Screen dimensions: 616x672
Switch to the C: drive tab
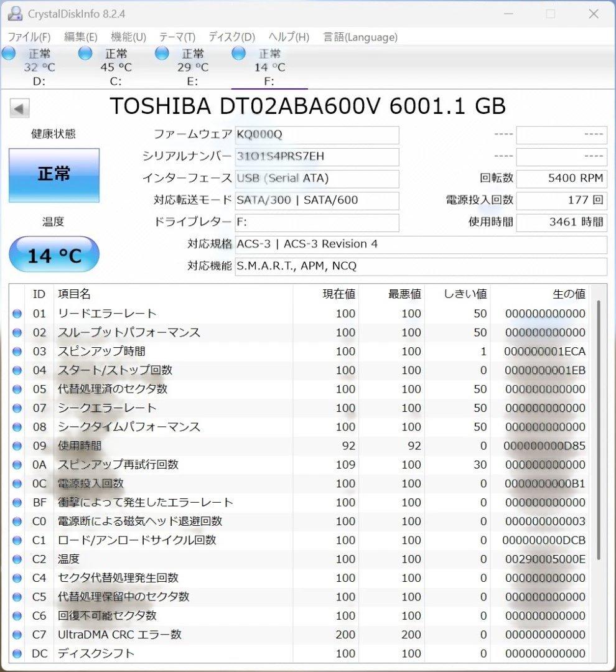[115, 67]
